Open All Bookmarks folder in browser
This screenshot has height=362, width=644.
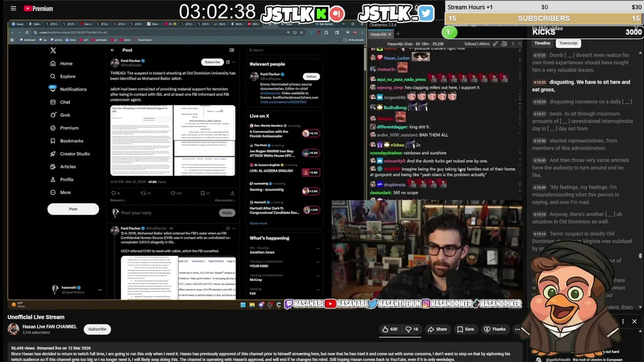[354, 40]
